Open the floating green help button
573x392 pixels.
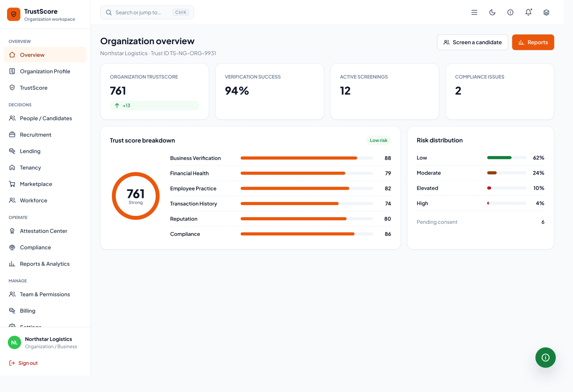pyautogui.click(x=546, y=358)
